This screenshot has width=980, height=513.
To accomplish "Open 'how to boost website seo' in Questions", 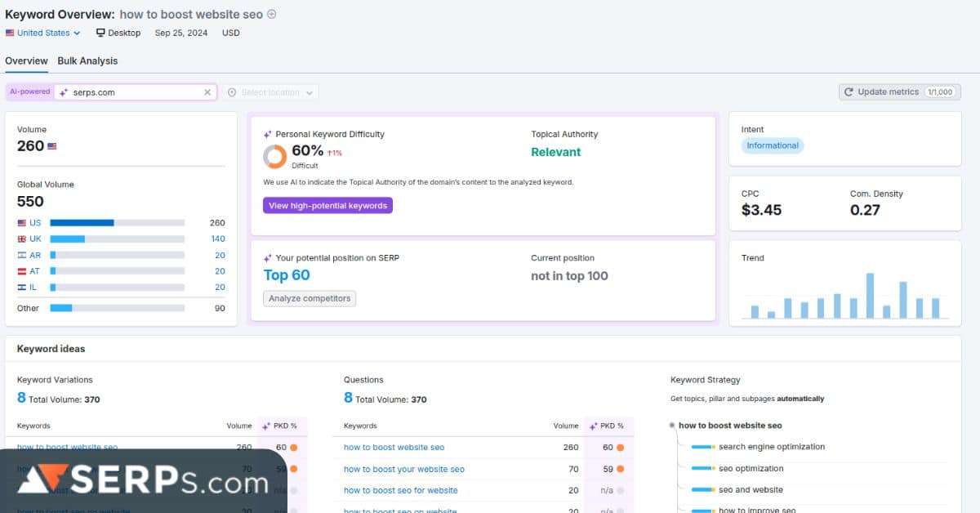I will point(394,448).
